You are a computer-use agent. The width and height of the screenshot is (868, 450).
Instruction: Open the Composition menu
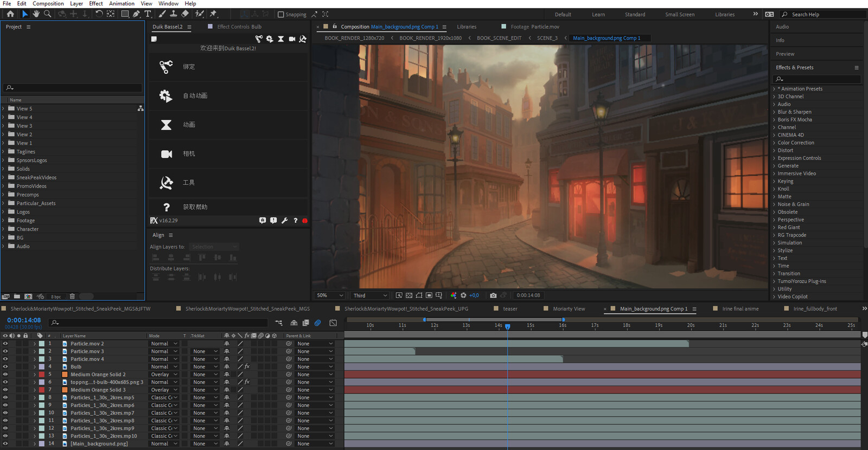(48, 3)
